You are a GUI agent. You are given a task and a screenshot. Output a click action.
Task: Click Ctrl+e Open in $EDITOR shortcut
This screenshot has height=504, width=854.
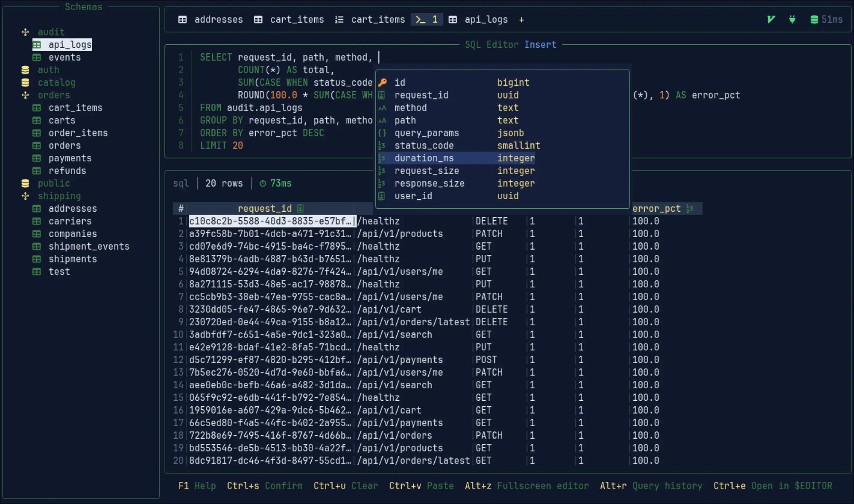coord(773,486)
